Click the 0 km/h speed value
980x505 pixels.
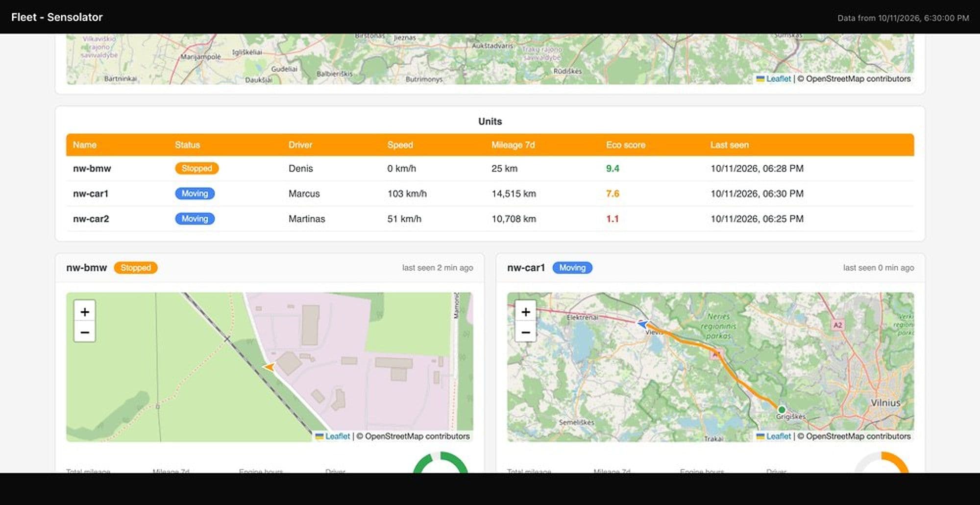[401, 169]
